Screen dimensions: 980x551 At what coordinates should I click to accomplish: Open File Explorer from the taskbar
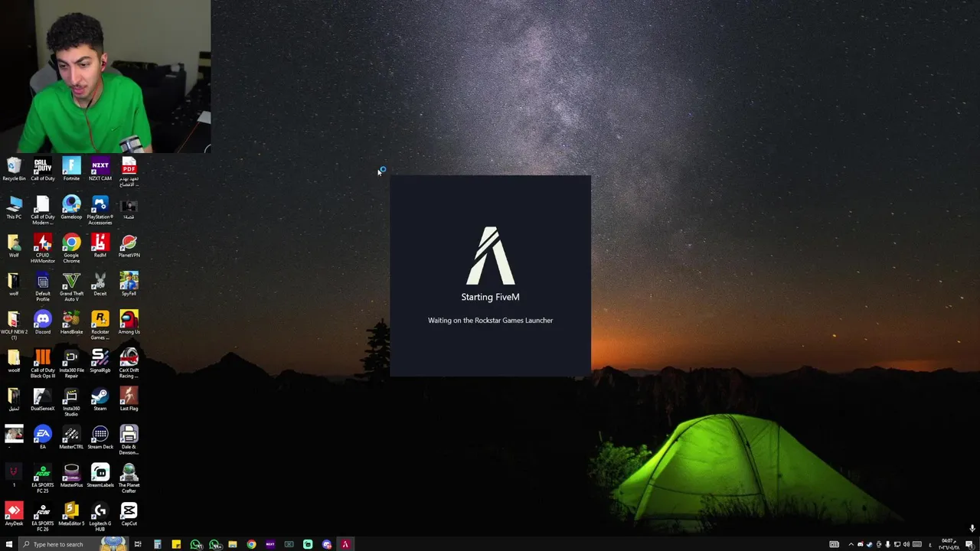(x=233, y=544)
